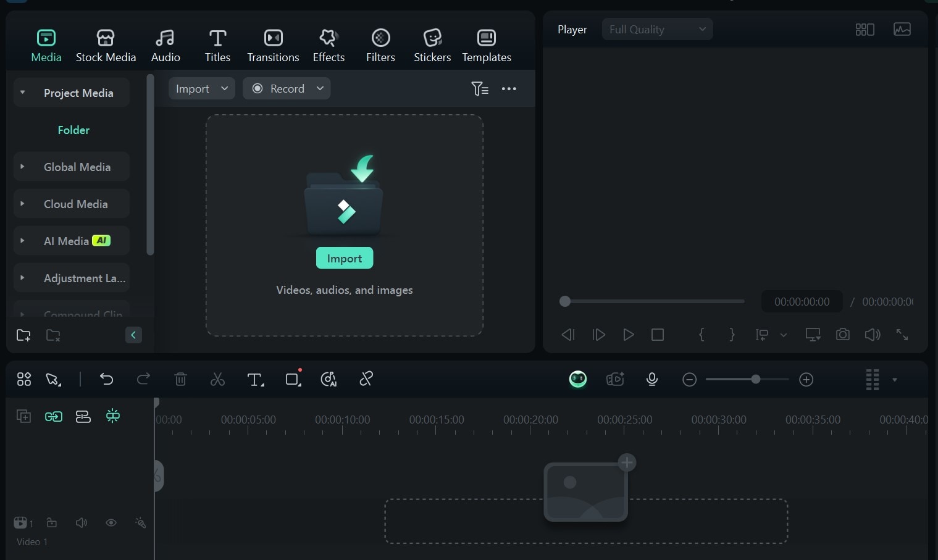Select the Folder item under Project Media

[73, 130]
